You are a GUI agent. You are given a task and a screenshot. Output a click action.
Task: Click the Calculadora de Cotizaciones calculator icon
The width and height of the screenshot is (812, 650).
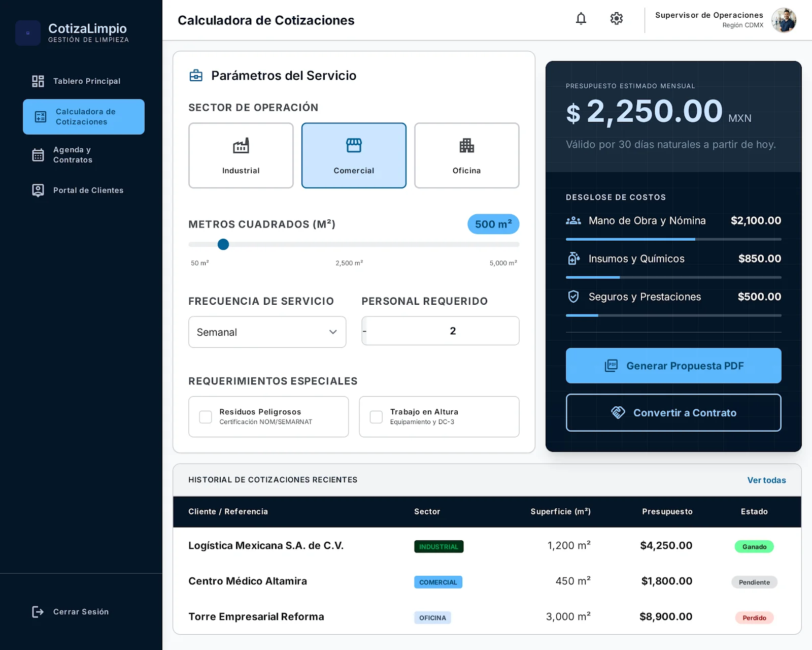(41, 117)
